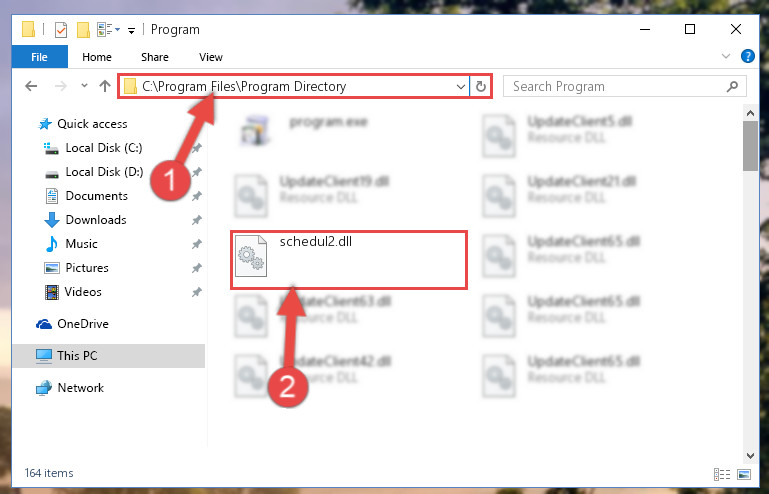The width and height of the screenshot is (769, 494).
Task: Click the Properties checkmark icon in title bar
Action: (x=61, y=30)
